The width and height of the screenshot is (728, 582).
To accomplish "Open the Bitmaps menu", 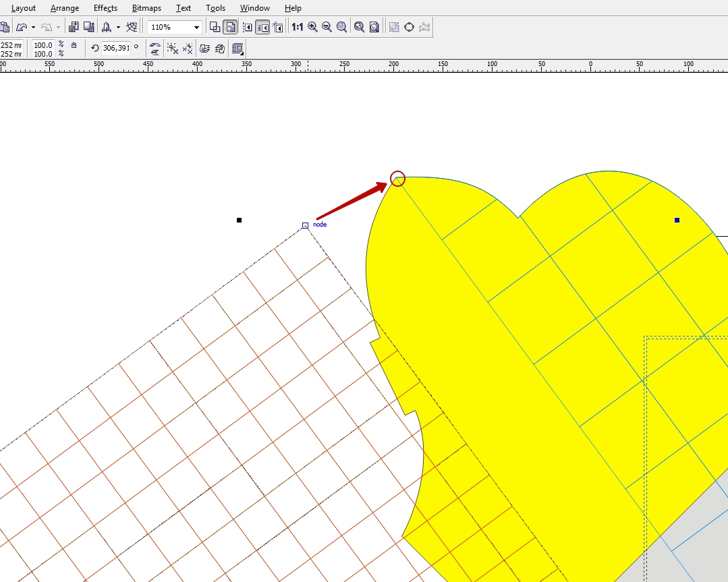I will pos(146,8).
